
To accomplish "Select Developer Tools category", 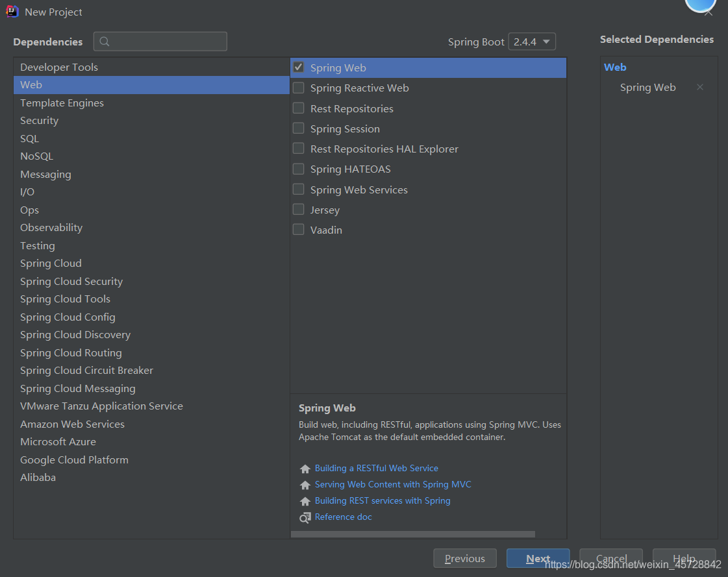I will click(x=151, y=68).
